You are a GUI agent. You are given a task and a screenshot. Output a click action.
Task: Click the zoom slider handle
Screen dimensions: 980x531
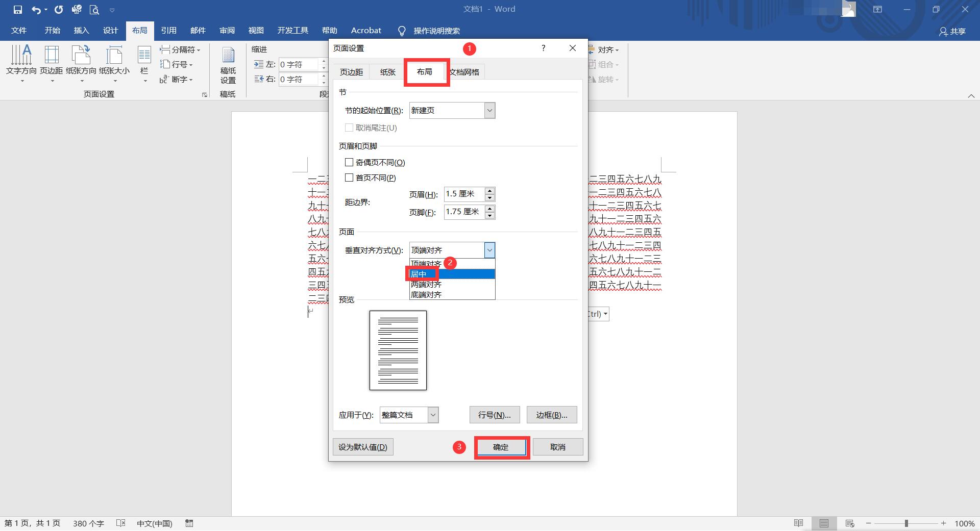(x=906, y=523)
